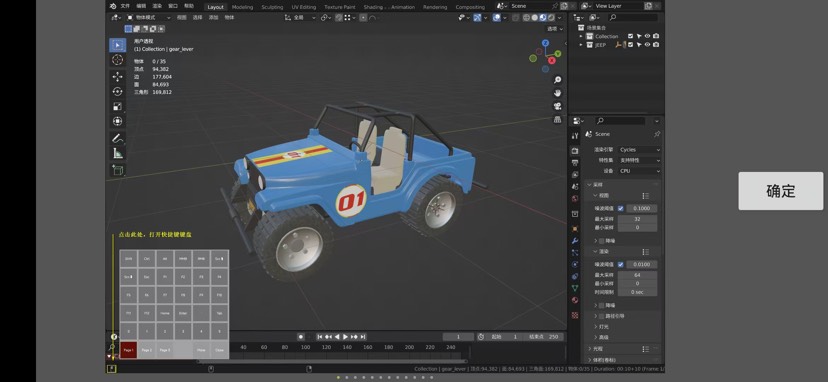Uncheck the Collection exclude checkbox in outliner
Viewport: 828px width, 382px height.
point(630,36)
